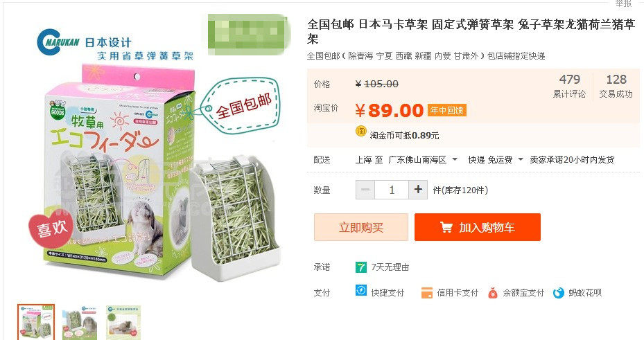The width and height of the screenshot is (644, 340).
Task: Select the first product thumbnail
Action: pos(36,323)
